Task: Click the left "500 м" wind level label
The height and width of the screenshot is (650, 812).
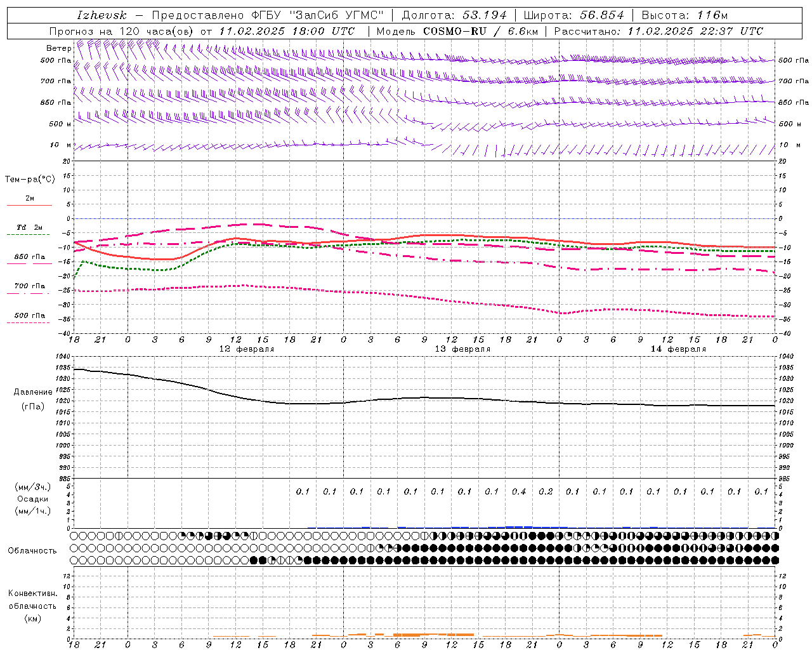Action: pyautogui.click(x=60, y=124)
